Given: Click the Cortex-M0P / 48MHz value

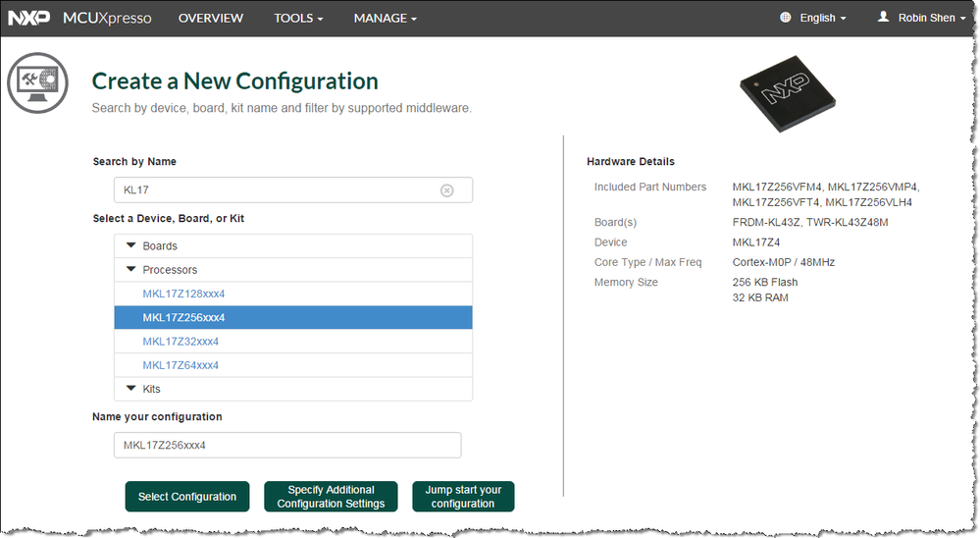Looking at the screenshot, I should (784, 262).
